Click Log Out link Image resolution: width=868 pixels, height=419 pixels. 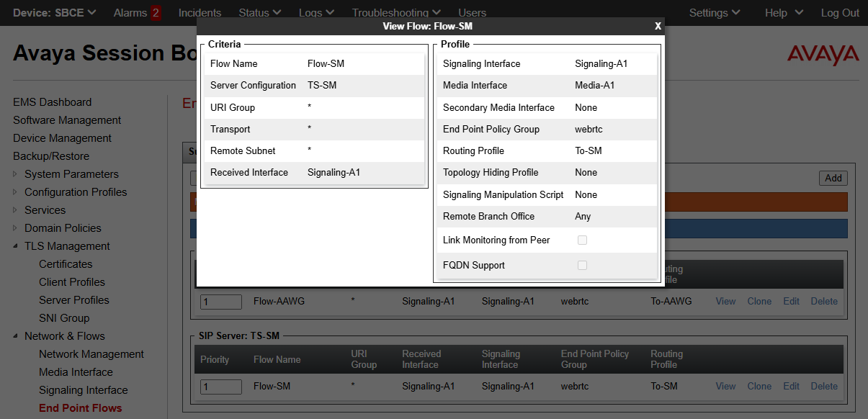click(840, 13)
